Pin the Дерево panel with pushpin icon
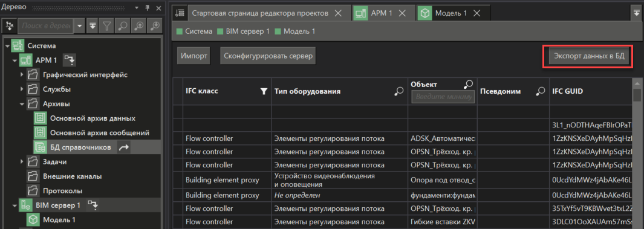 click(147, 7)
